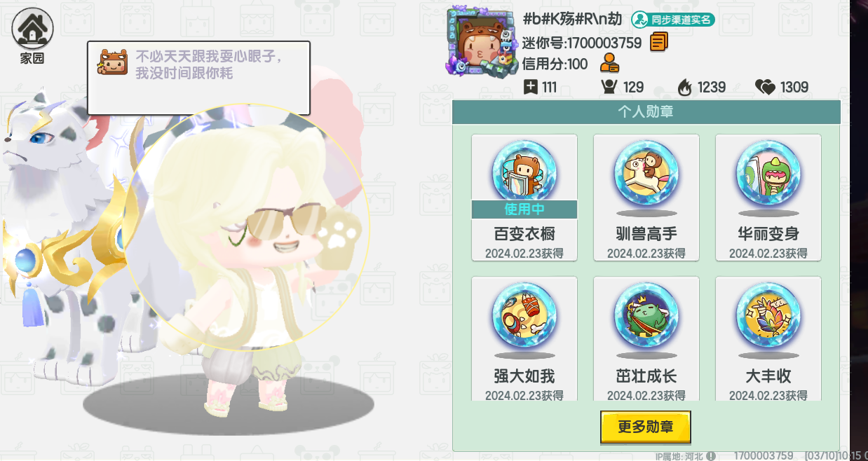This screenshot has height=461, width=868.
Task: Open the 家园 home icon
Action: pos(32,35)
